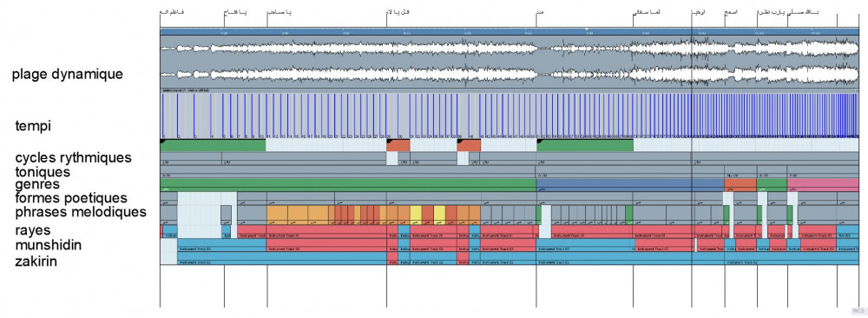This screenshot has height=318, width=868.
Task: Select the 'plage dynamique' row label
Action: 68,74
